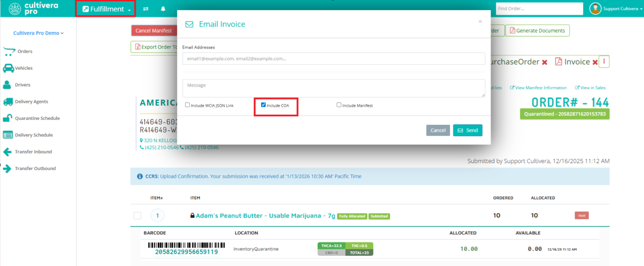Click the Email Addresses input field
Image resolution: width=644 pixels, height=266 pixels.
(x=334, y=59)
